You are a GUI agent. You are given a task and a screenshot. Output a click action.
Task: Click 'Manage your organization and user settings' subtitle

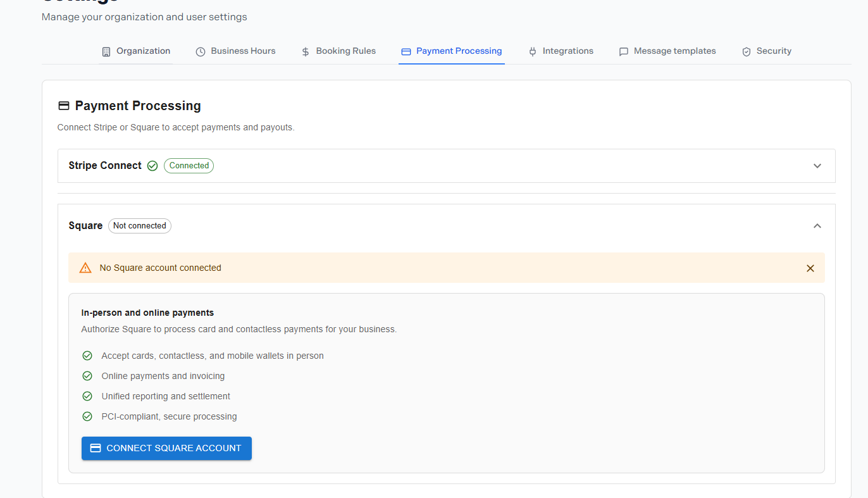[x=144, y=17]
